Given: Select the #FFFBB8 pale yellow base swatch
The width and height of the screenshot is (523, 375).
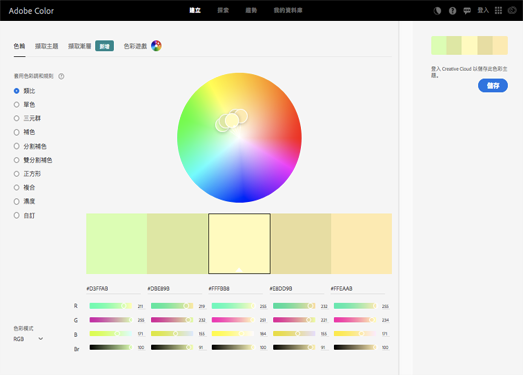Looking at the screenshot, I should pyautogui.click(x=239, y=244).
